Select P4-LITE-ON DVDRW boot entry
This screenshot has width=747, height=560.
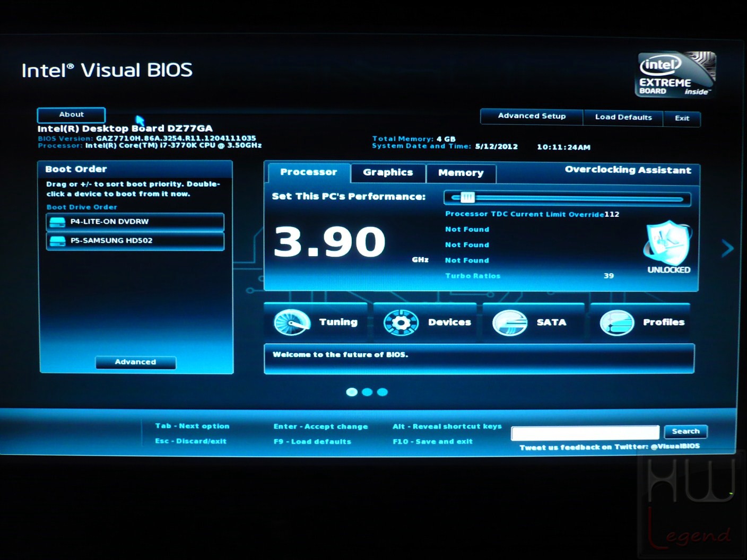tap(135, 222)
